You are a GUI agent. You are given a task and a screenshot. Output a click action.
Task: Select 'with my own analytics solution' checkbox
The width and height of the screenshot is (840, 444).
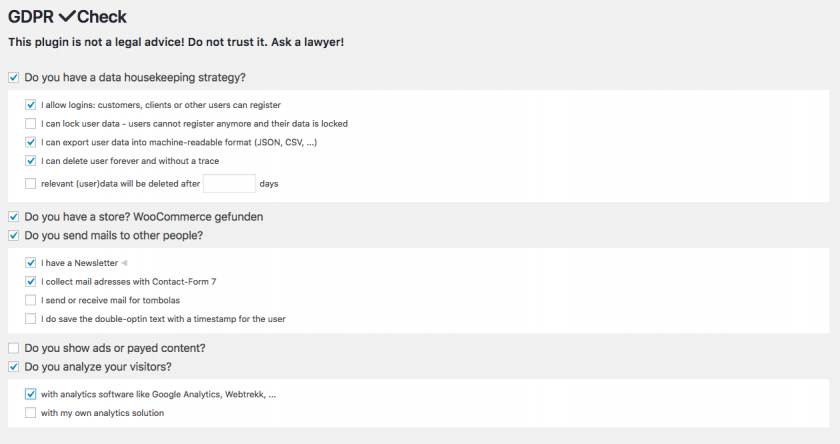tap(31, 413)
